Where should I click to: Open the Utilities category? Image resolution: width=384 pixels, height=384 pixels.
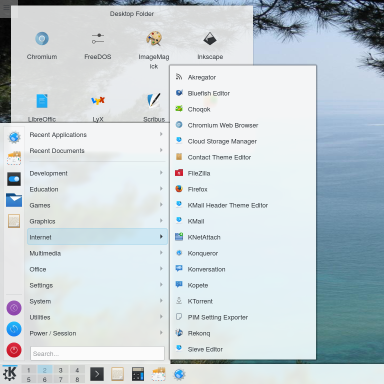coord(97,317)
